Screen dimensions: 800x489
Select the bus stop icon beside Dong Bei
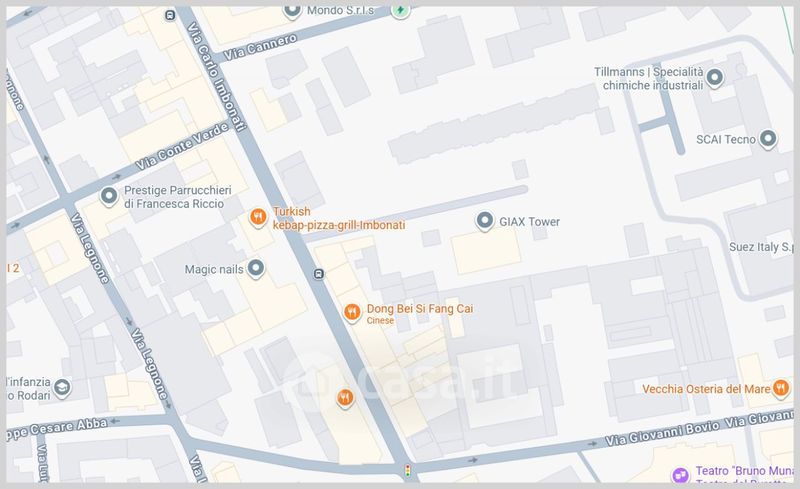(319, 274)
